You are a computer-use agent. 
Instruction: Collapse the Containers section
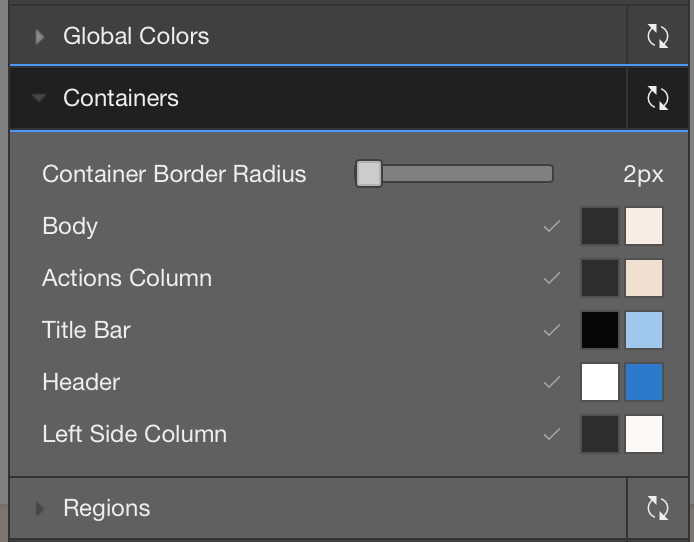(x=39, y=98)
